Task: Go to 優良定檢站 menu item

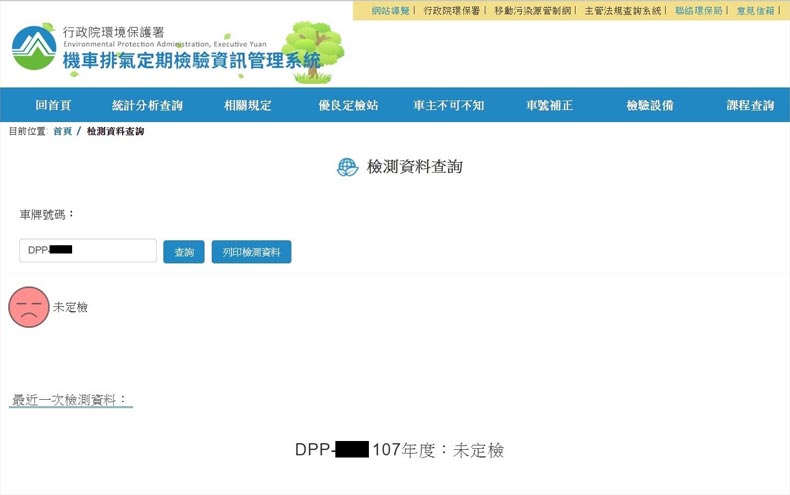Action: 348,105
